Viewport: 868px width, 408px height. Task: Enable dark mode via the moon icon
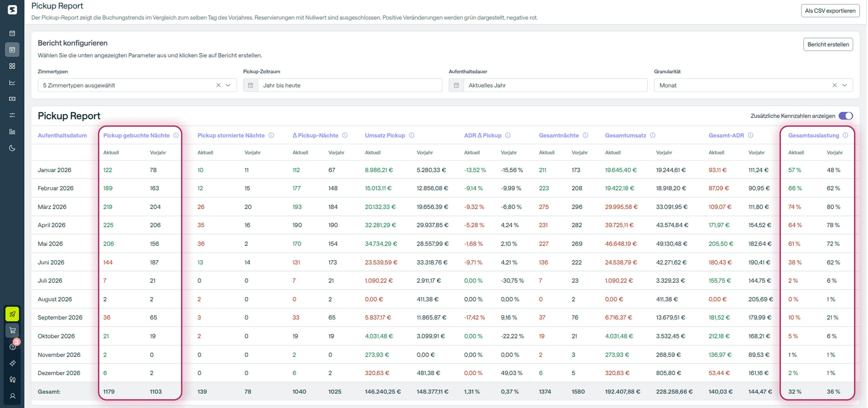[12, 148]
